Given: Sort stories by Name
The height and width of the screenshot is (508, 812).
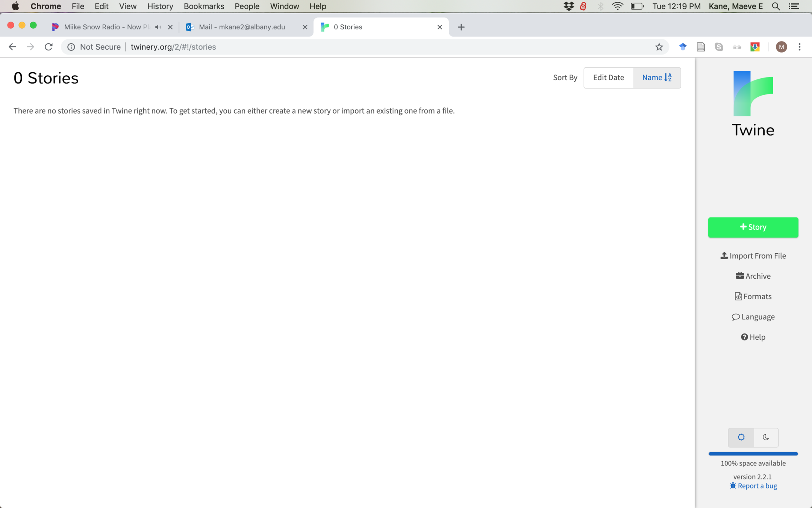Looking at the screenshot, I should pyautogui.click(x=656, y=78).
